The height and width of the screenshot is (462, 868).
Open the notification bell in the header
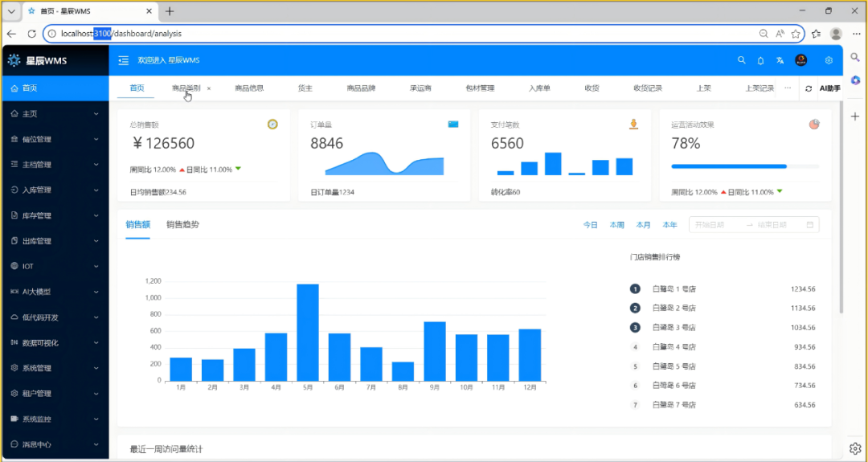[761, 60]
